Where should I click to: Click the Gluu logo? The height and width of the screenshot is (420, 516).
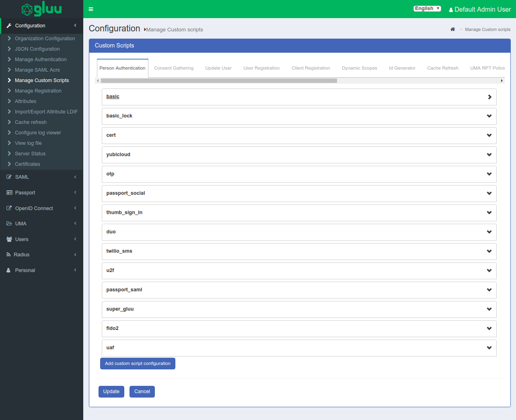[x=41, y=9]
